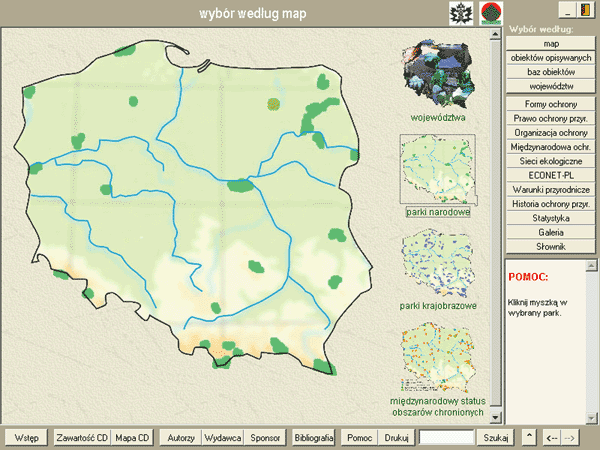Choose the parki krajobrazowe map thumbnail
600x450 pixels.
437,263
